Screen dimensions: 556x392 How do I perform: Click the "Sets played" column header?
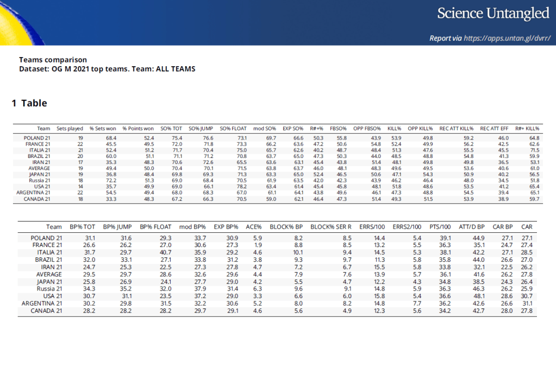pos(70,129)
